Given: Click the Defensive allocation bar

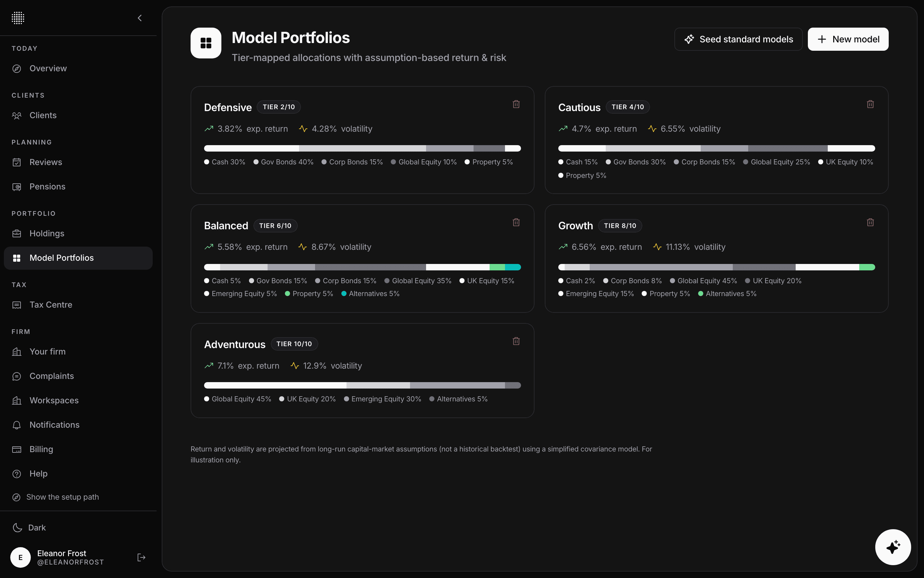Looking at the screenshot, I should click(x=362, y=148).
